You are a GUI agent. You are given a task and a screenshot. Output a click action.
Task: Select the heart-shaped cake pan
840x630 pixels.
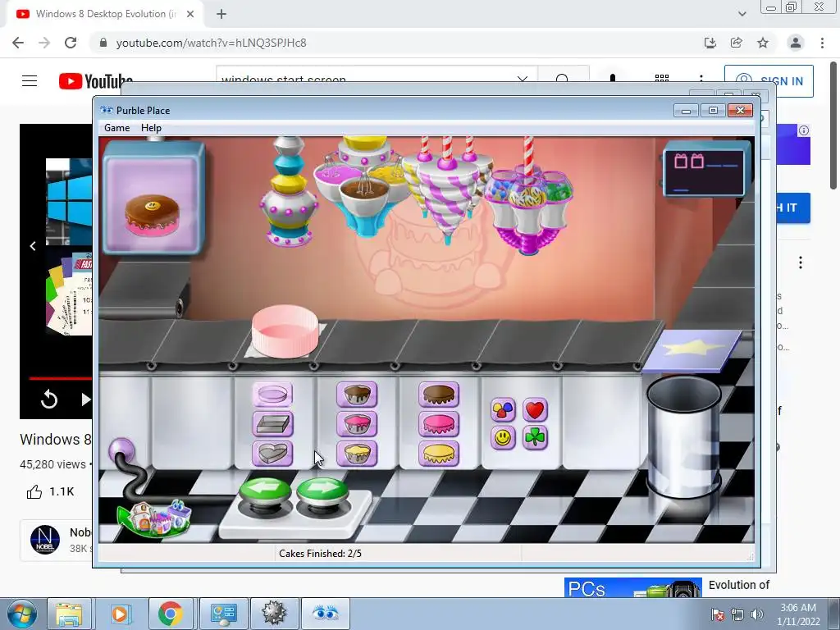tap(272, 454)
